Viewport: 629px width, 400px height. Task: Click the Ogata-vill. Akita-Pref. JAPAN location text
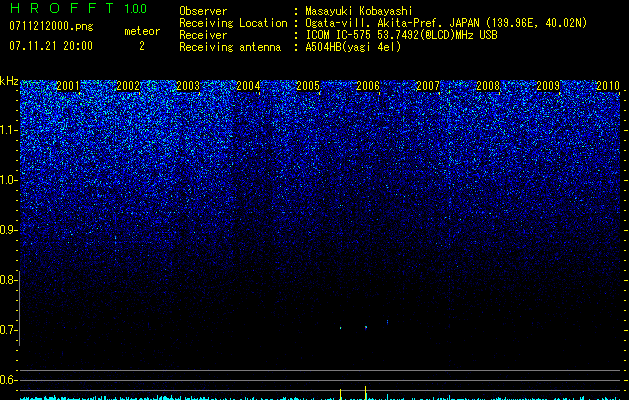(446, 23)
